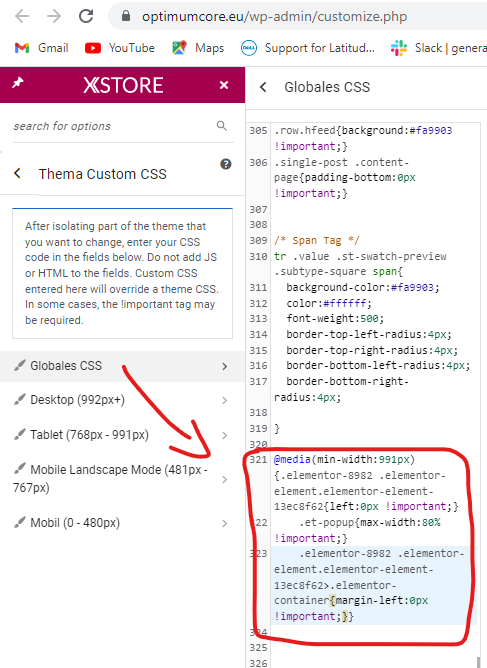Click the Dell favicon icon
This screenshot has width=487, height=668.
249,48
